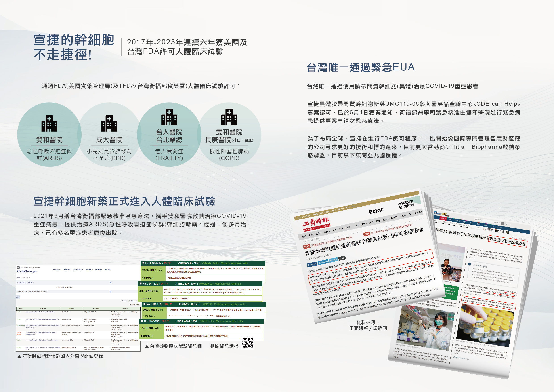The image size is (554, 392).
Task: Click the Facebook share button in the article
Action: point(313,264)
